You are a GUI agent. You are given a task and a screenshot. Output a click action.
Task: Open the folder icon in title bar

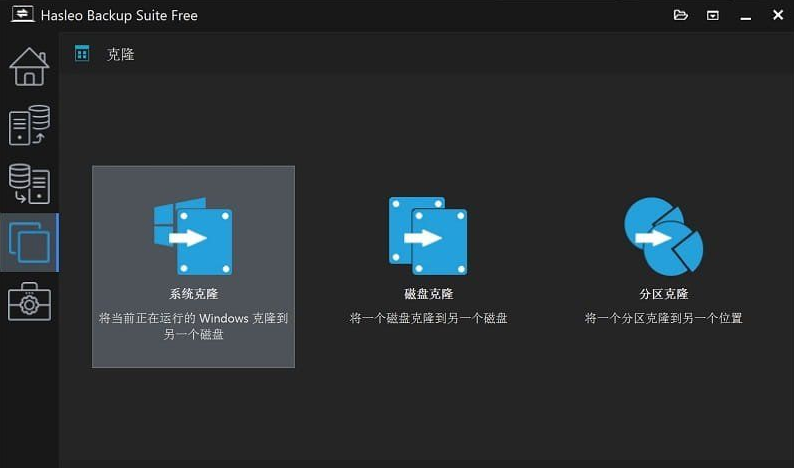point(681,15)
